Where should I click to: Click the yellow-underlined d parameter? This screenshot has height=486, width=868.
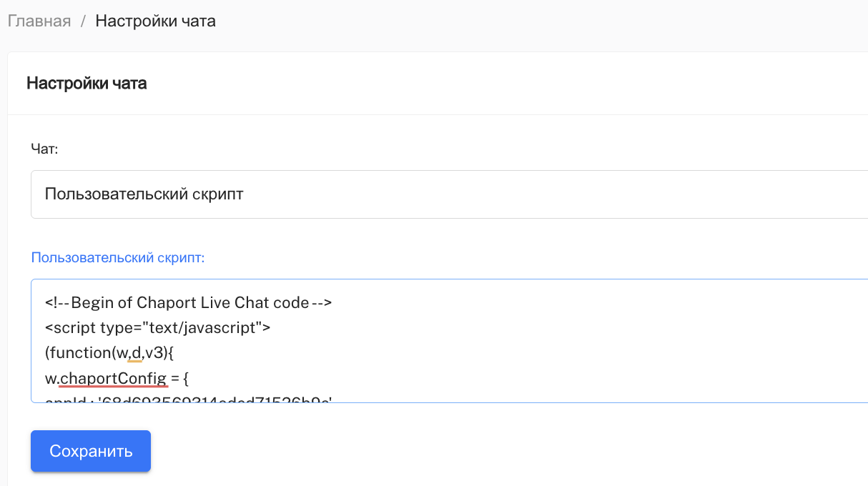click(x=136, y=353)
